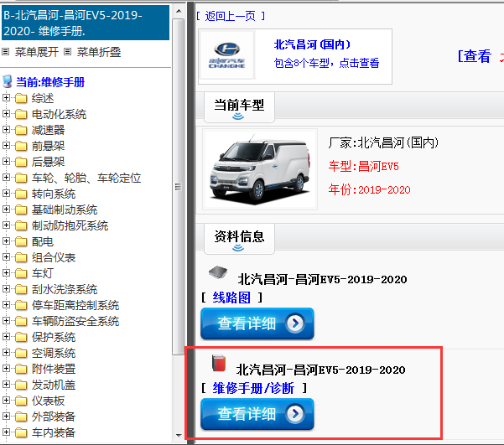The image size is (504, 445).
Task: Open the 线路图 link
Action: 231,298
